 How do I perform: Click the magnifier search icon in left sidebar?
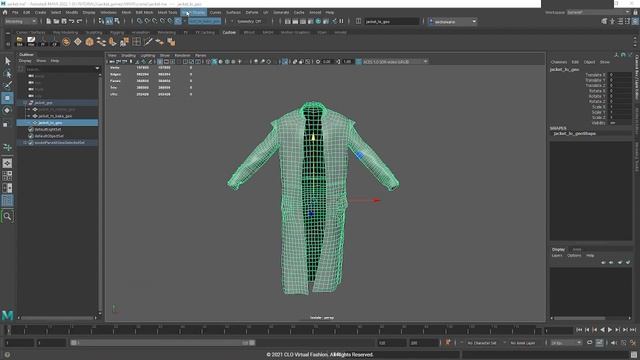point(7,216)
